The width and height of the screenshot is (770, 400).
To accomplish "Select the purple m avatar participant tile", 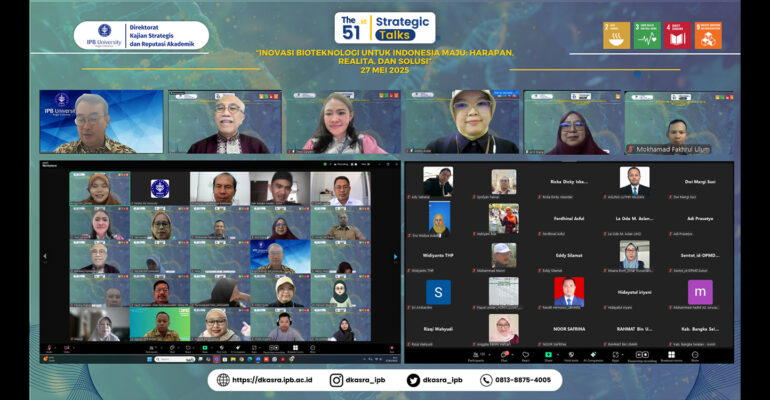I will pos(700,293).
